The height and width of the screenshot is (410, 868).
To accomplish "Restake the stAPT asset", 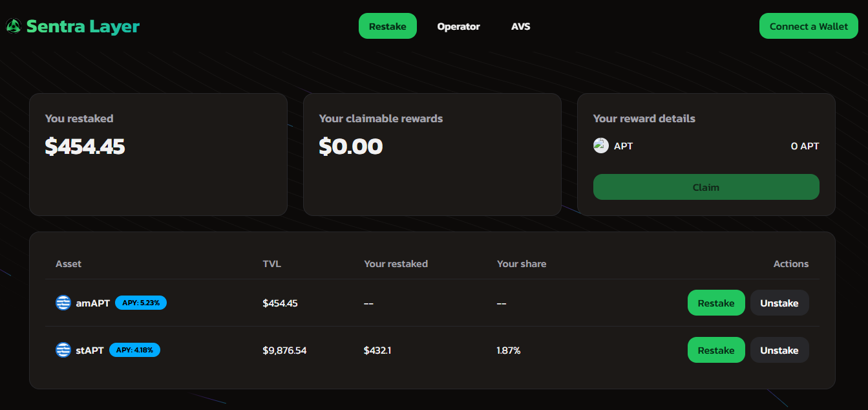I will pyautogui.click(x=715, y=350).
